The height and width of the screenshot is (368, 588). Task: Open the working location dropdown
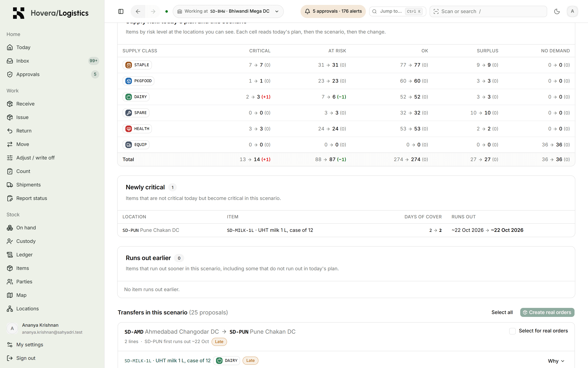(228, 11)
